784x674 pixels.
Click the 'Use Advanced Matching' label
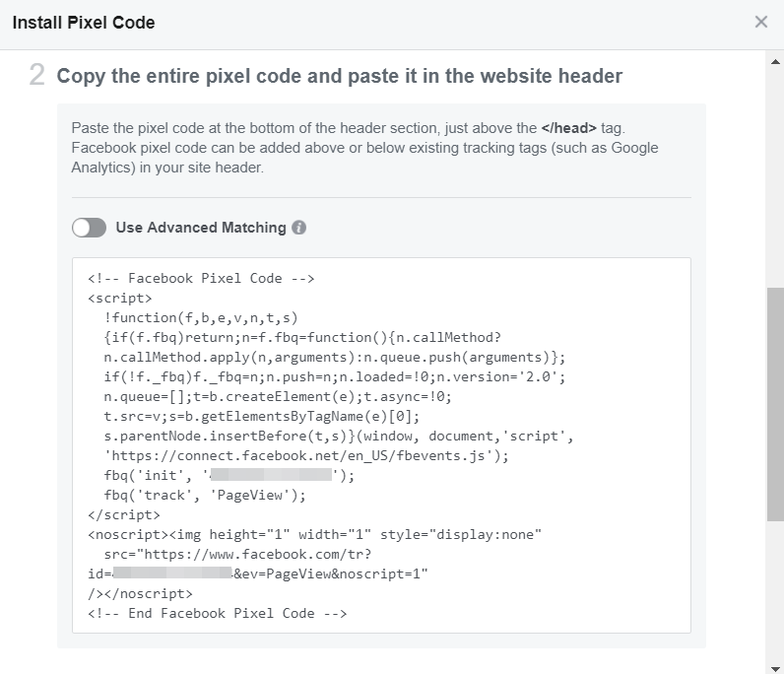click(x=201, y=228)
